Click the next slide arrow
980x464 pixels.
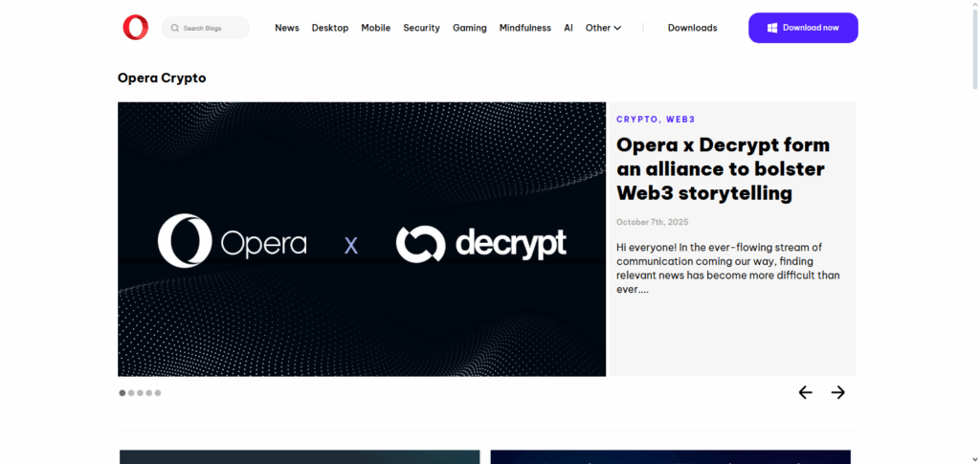(838, 392)
